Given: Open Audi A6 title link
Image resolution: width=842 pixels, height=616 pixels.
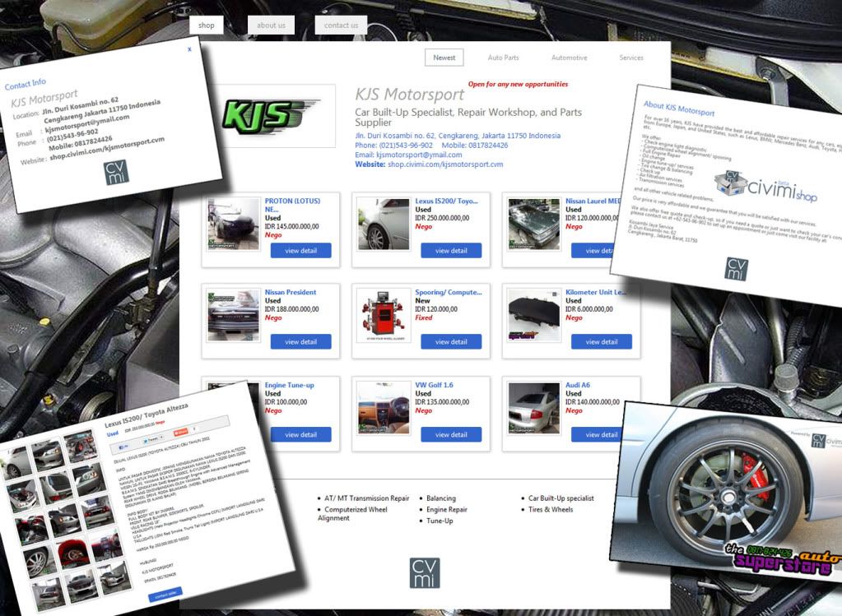Looking at the screenshot, I should coord(577,385).
